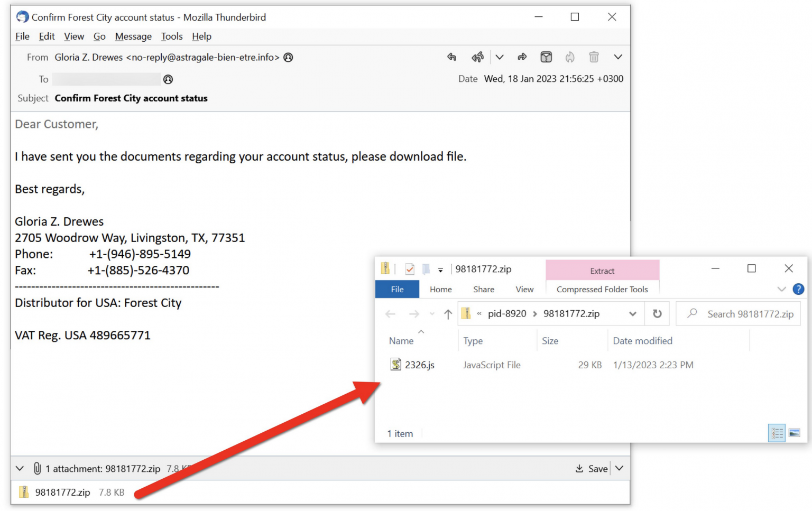Switch to the Extract ribbon tab
The width and height of the screenshot is (812, 511).
pyautogui.click(x=602, y=271)
